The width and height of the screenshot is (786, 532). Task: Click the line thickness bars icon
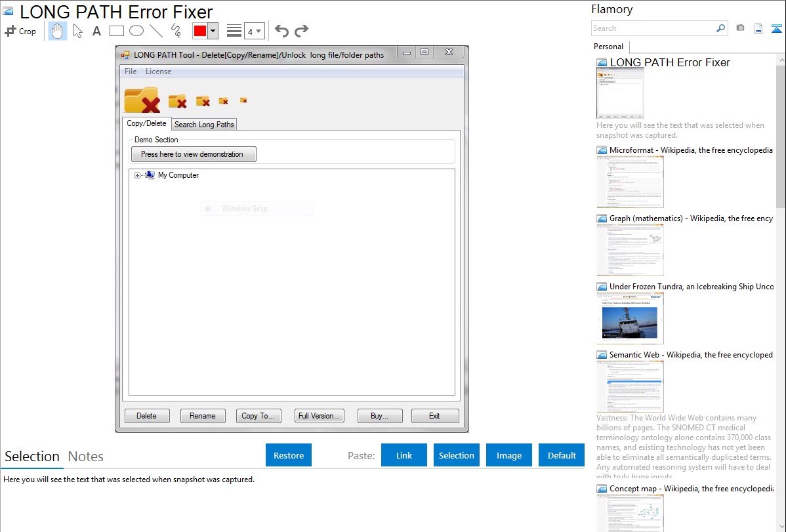pos(234,31)
